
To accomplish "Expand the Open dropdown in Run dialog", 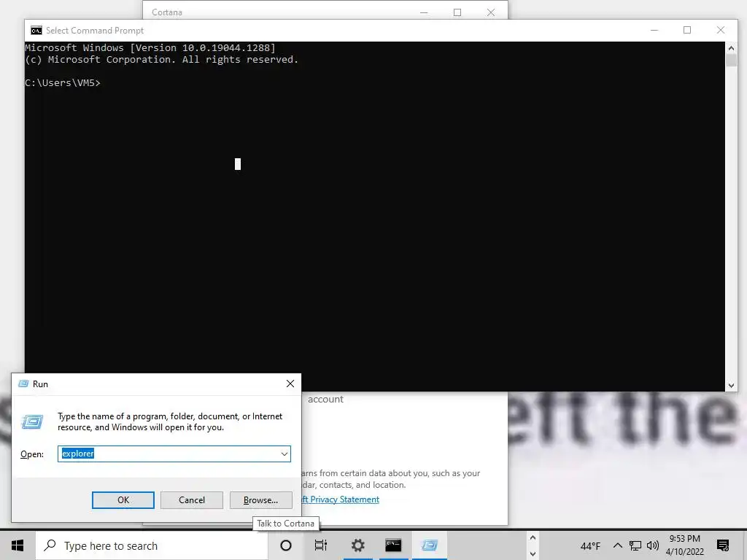I will pos(285,454).
